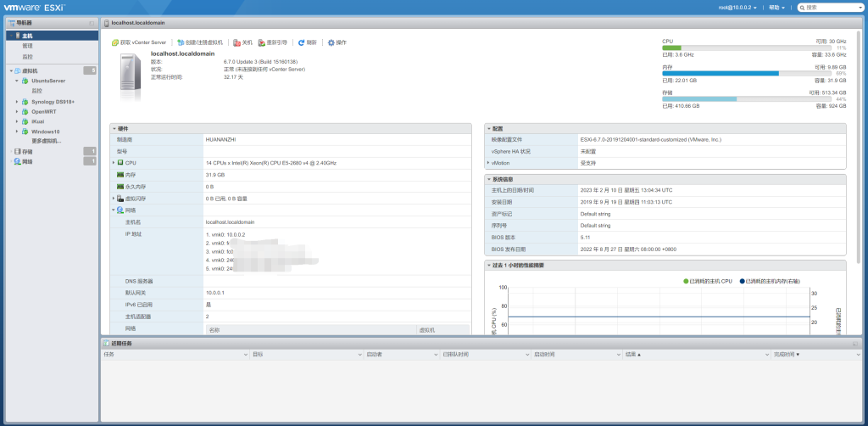Click the Synology DS918+ VM icon
Screen dimensions: 868x426
point(25,102)
